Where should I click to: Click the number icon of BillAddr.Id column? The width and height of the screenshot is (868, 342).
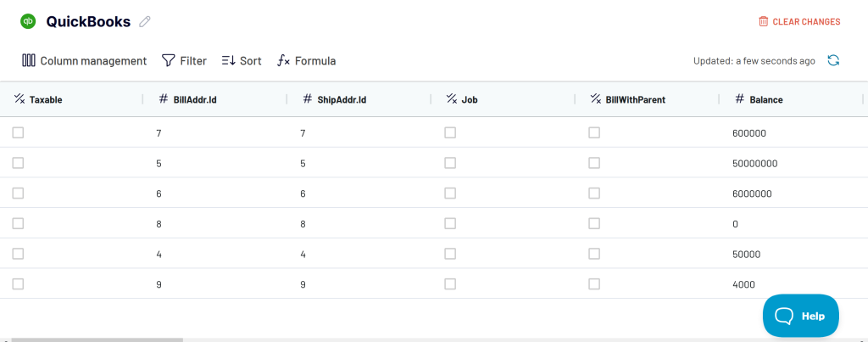click(164, 99)
